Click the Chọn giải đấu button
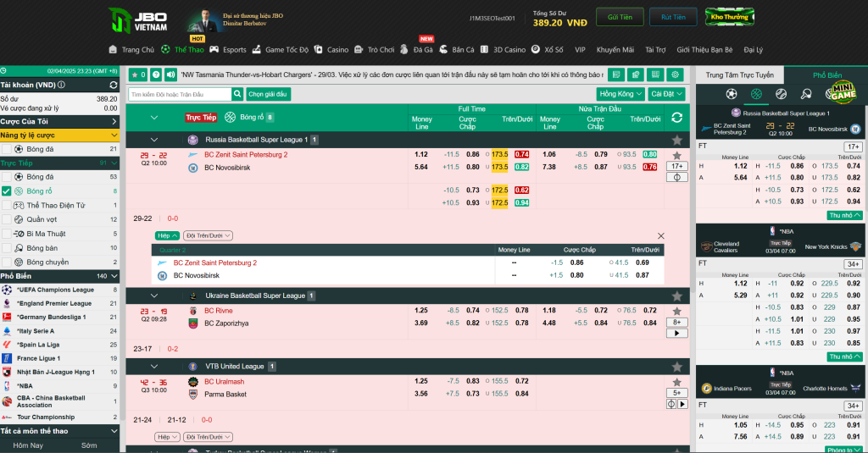 point(268,94)
